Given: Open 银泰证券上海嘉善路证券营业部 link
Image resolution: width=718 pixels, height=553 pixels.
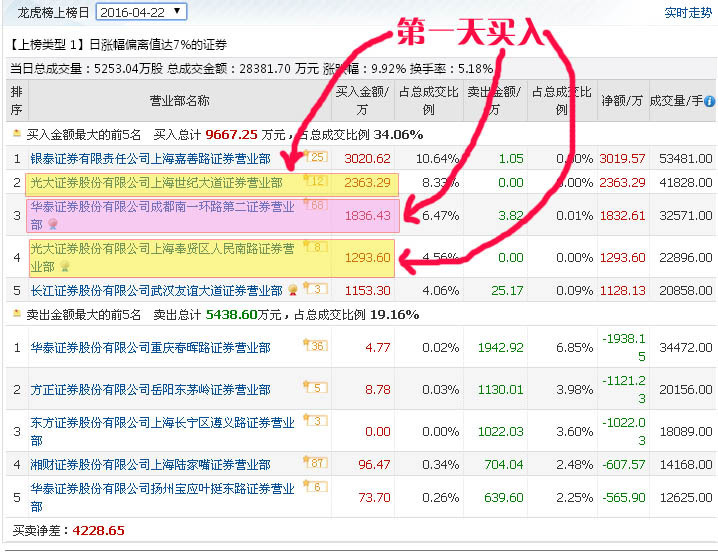Looking at the screenshot, I should click(x=151, y=159).
